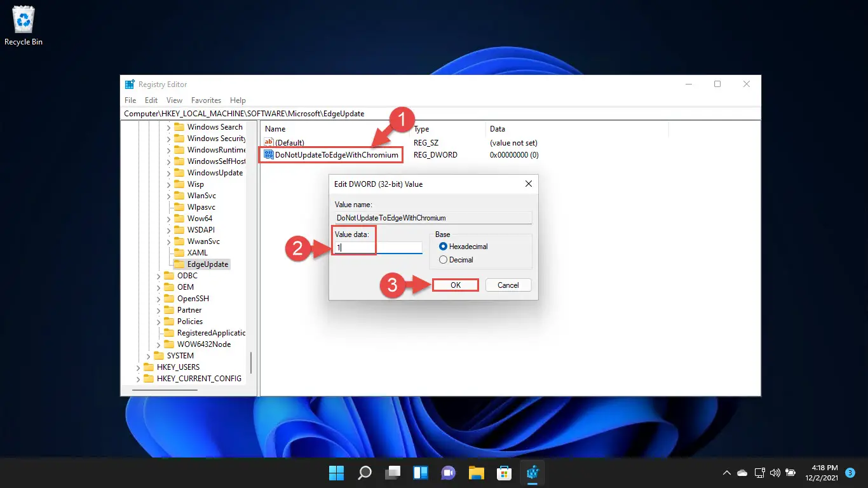Select the WlanSvc tree key
Viewport: 868px width, 488px height.
[201, 196]
